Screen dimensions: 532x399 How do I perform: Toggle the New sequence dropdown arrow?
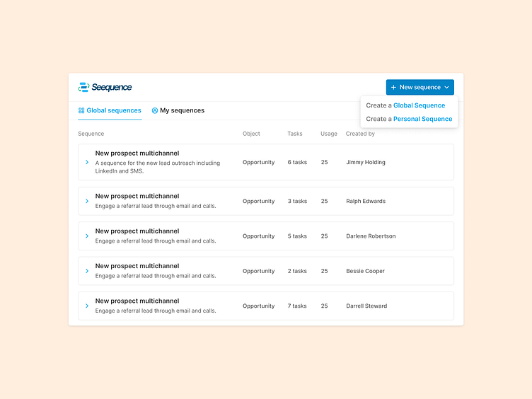[446, 88]
